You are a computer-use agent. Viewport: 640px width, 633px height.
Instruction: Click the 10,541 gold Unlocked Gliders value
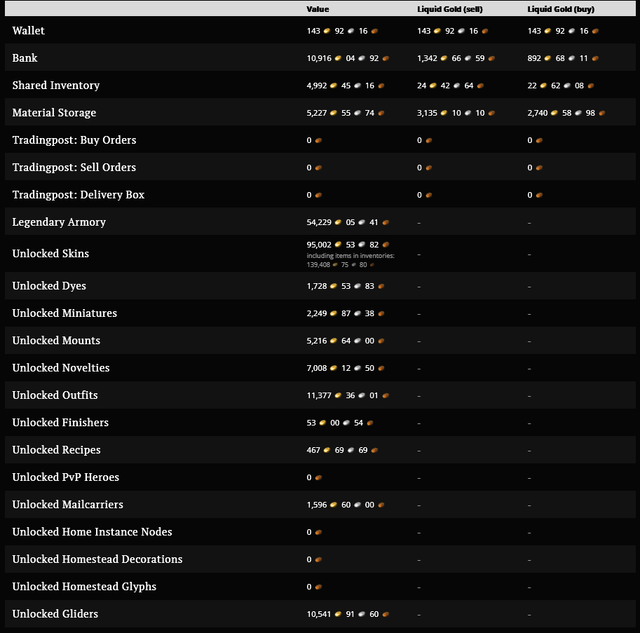tap(319, 614)
